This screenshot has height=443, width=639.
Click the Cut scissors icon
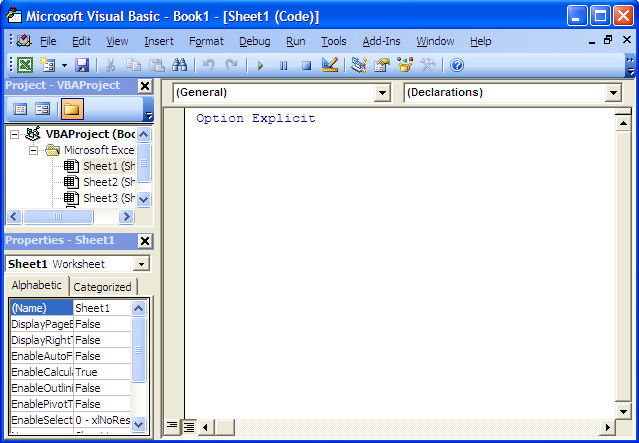(110, 65)
